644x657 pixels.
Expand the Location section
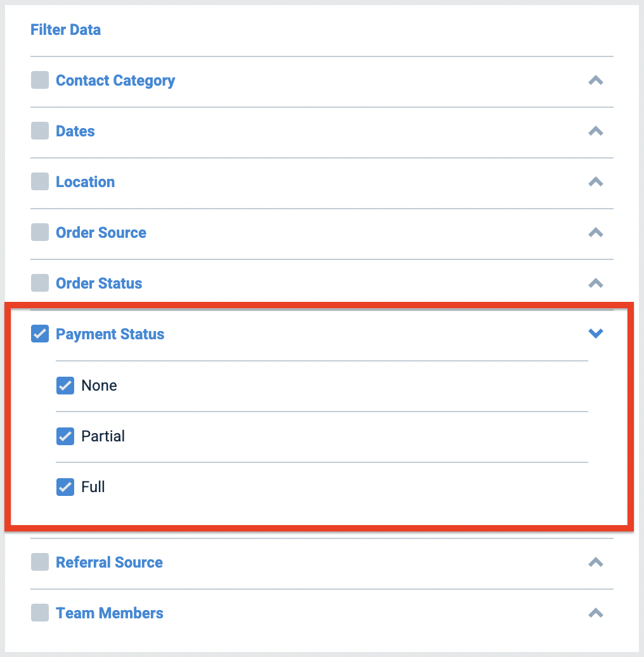(x=595, y=181)
